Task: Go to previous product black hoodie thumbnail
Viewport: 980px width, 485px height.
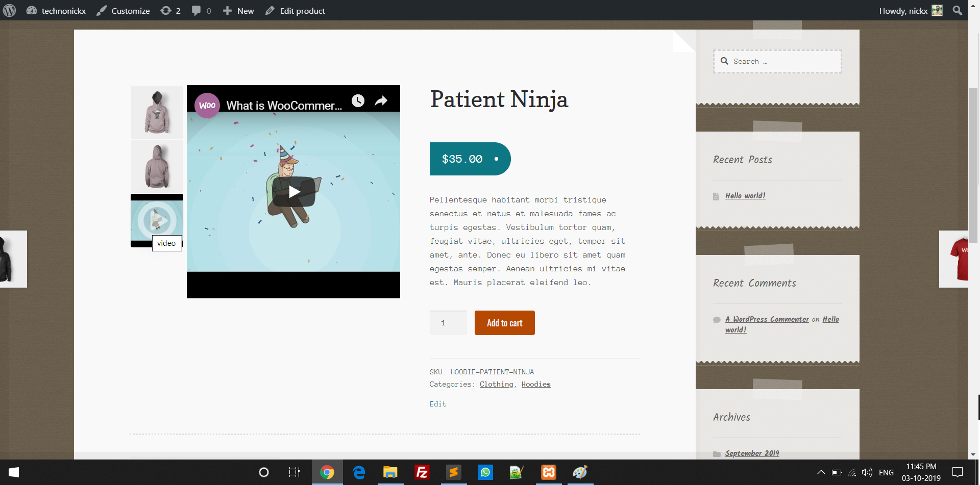Action: click(x=13, y=259)
